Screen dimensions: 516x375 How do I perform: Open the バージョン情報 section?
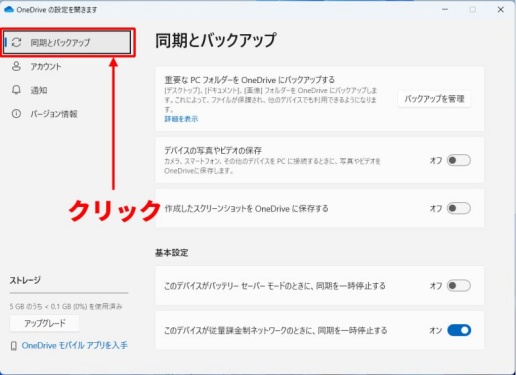coord(54,114)
